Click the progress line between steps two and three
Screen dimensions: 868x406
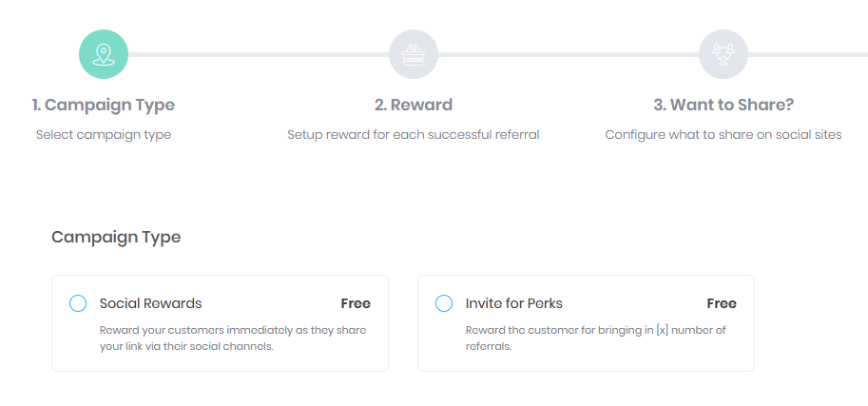(569, 54)
